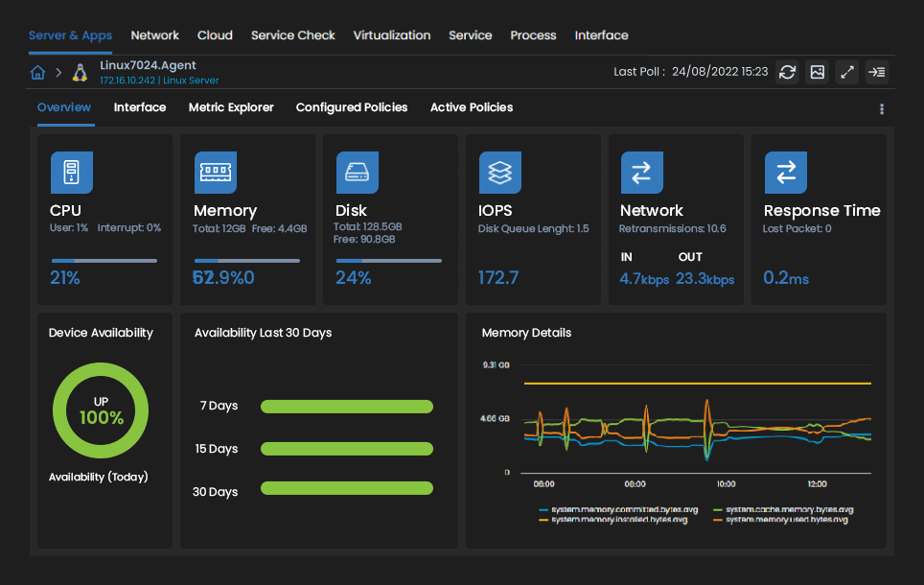The height and width of the screenshot is (585, 924).
Task: Open the overflow three-dot menu
Action: point(882,108)
